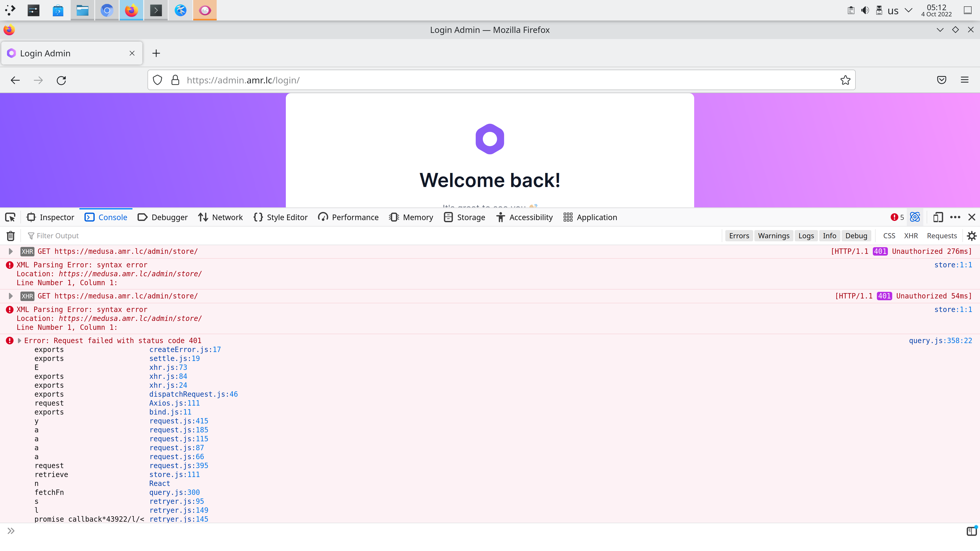Enable the Errors log filter
This screenshot has height=551, width=980.
(738, 236)
